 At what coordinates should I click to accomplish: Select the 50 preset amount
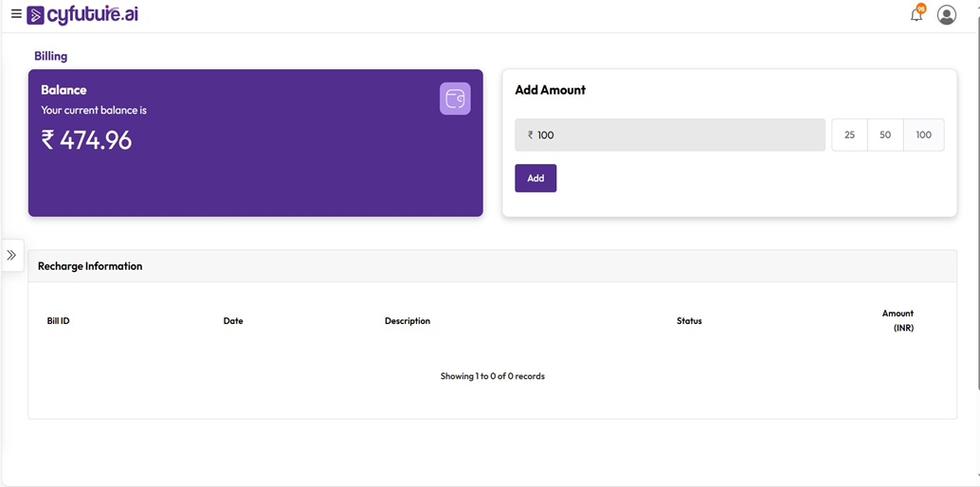pos(885,135)
